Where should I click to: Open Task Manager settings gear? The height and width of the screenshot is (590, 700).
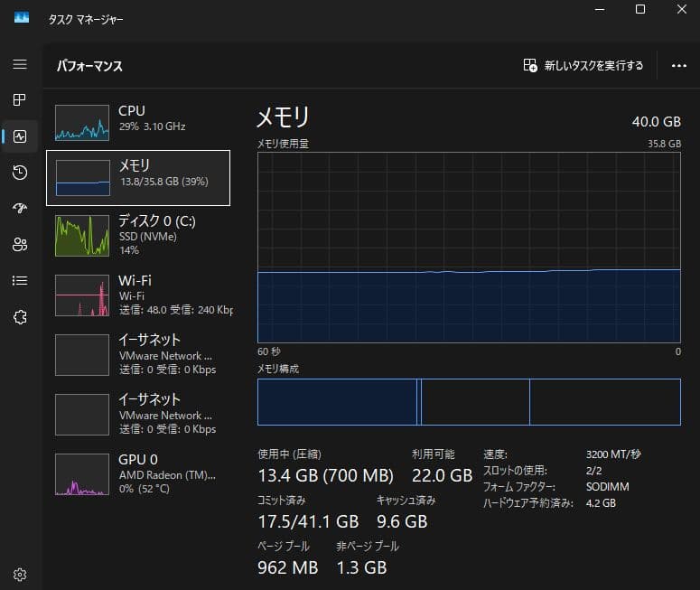click(x=20, y=575)
